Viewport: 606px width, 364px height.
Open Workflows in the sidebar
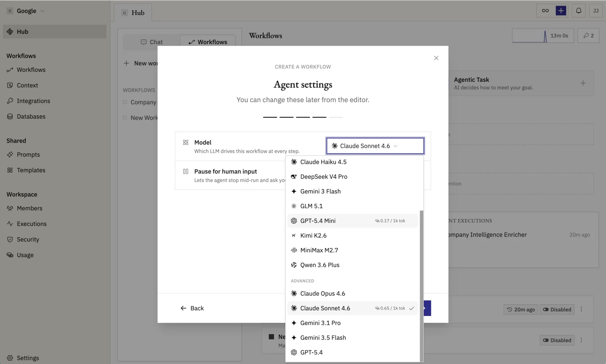click(x=55, y=70)
